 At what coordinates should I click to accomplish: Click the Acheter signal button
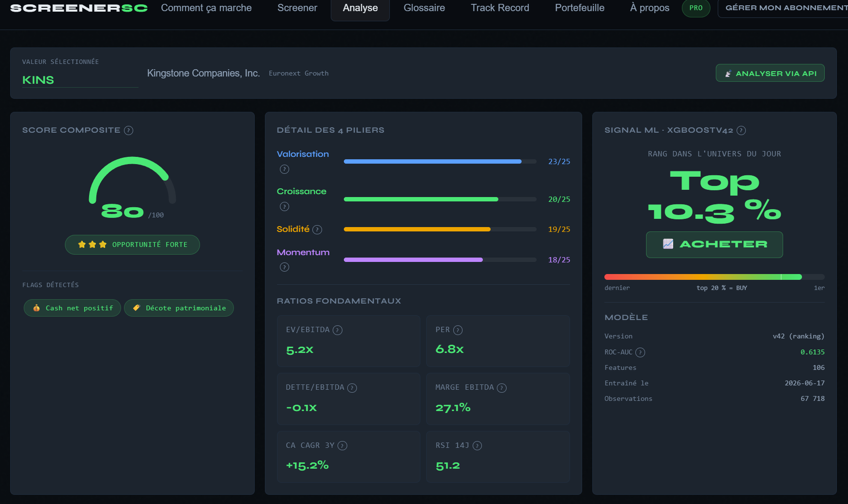click(x=714, y=244)
